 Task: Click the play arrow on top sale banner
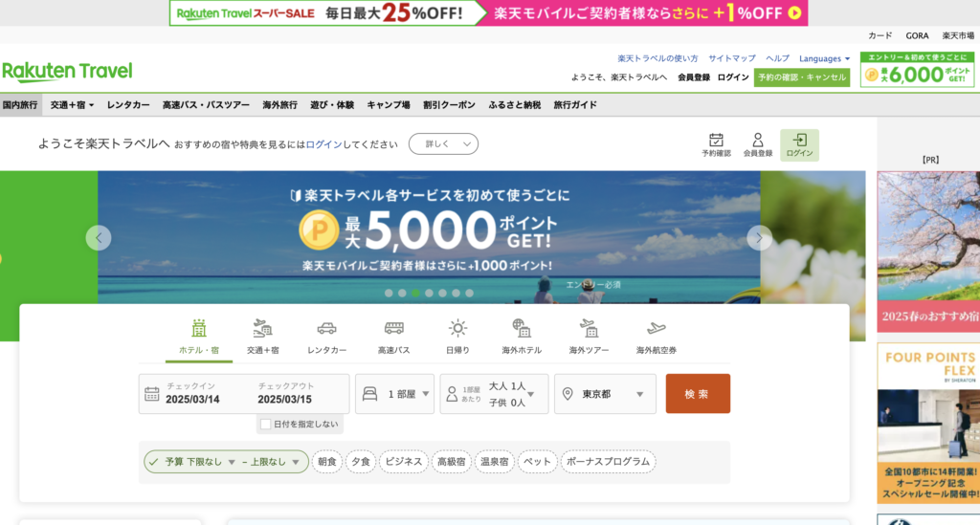coord(794,12)
